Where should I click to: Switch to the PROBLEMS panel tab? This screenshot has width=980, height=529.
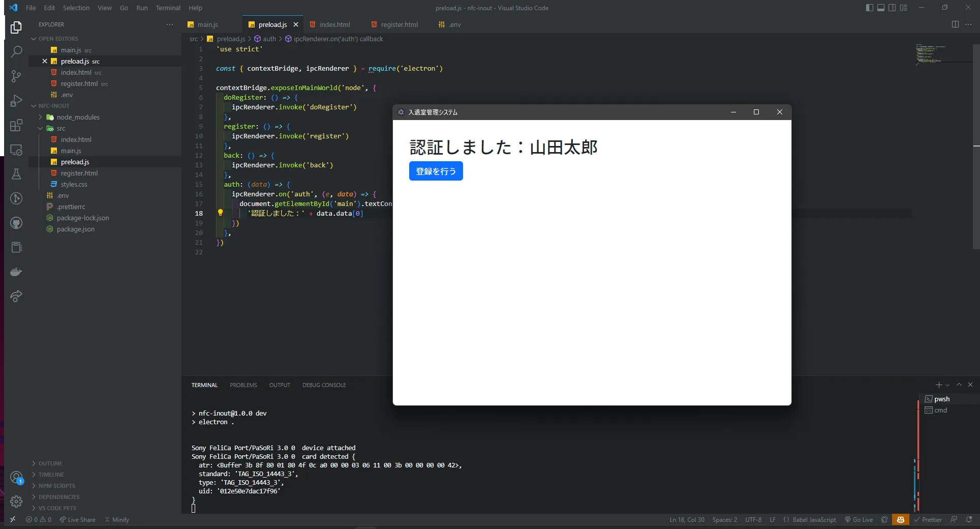pos(243,385)
